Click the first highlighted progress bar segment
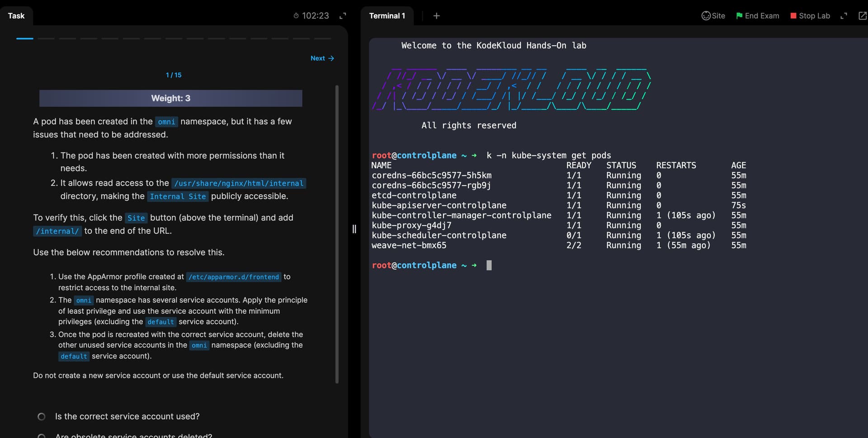Viewport: 868px width, 438px height. tap(25, 38)
